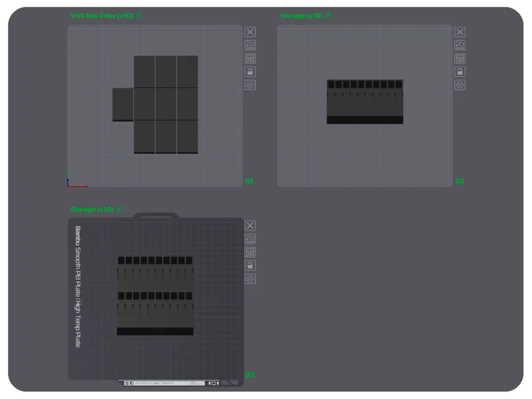532x399 pixels.
Task: Auto-orient objects on VHS Key Fobs plate
Action: pos(250,45)
